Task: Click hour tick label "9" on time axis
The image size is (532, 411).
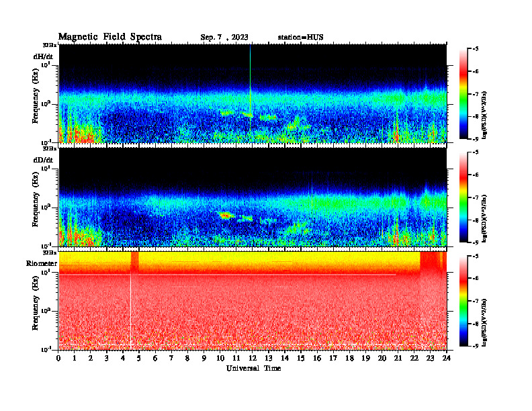Action: pos(204,358)
